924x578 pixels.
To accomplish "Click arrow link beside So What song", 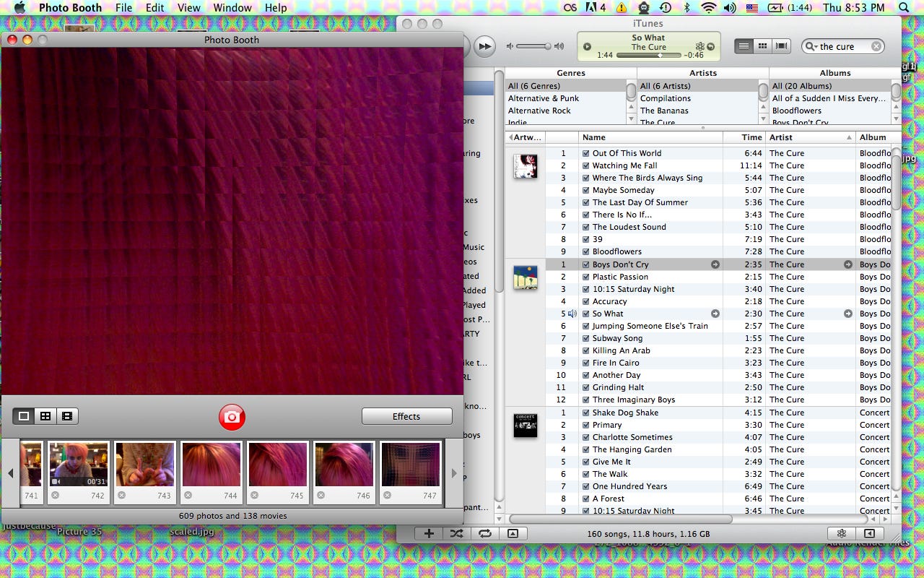I will point(715,314).
